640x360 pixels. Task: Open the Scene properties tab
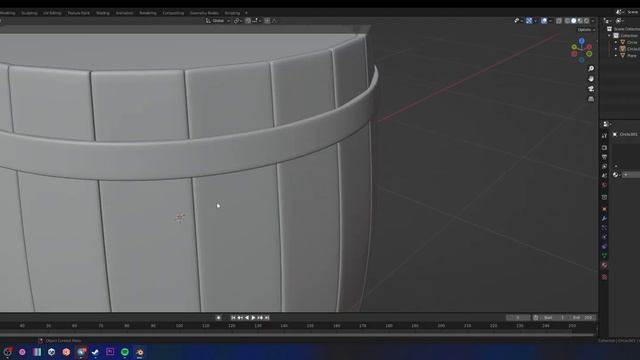tap(604, 176)
